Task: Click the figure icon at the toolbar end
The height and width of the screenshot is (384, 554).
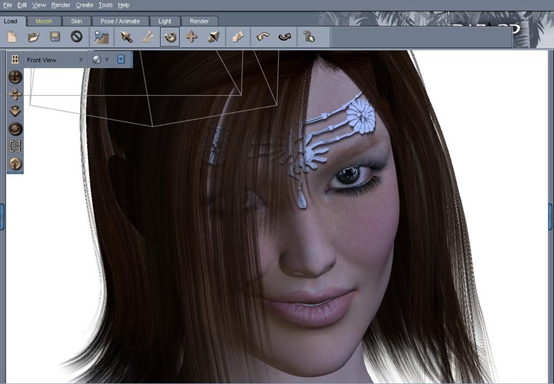Action: pyautogui.click(x=309, y=37)
